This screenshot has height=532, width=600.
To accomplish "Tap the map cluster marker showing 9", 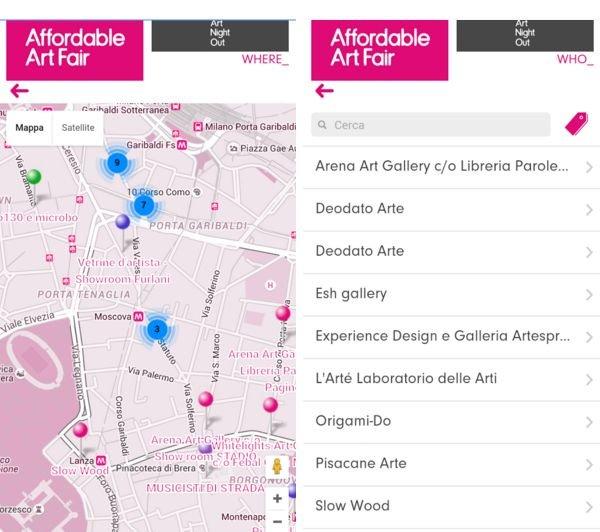I will point(117,162).
